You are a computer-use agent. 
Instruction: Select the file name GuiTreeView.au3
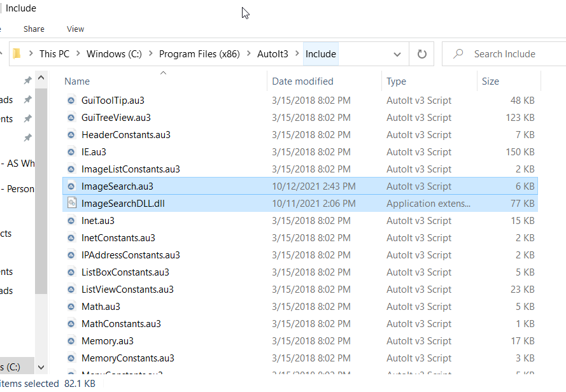[116, 118]
